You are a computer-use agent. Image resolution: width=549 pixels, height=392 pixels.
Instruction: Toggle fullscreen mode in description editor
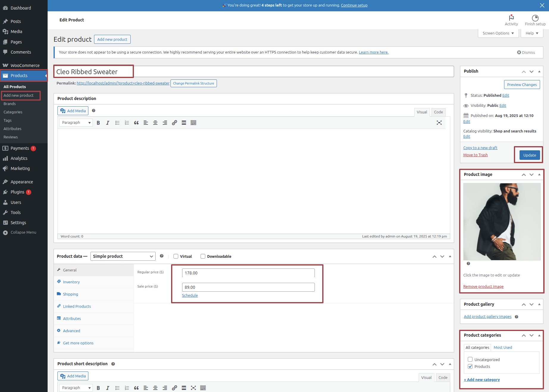click(x=439, y=123)
